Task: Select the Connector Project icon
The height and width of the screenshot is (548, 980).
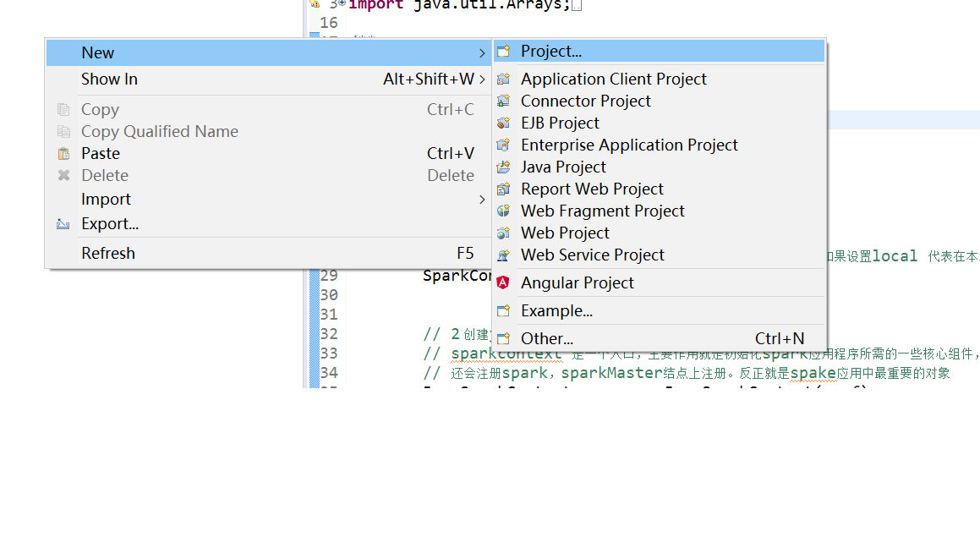Action: 504,101
